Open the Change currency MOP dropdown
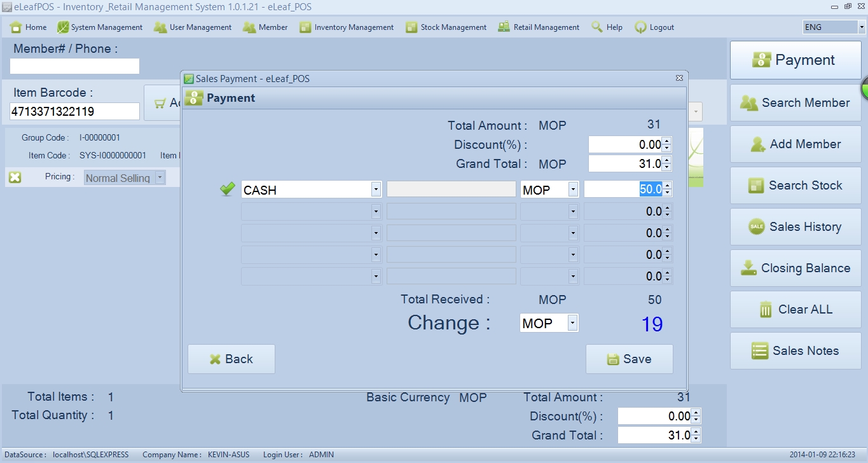Screen dimensions: 868x463 click(572, 323)
